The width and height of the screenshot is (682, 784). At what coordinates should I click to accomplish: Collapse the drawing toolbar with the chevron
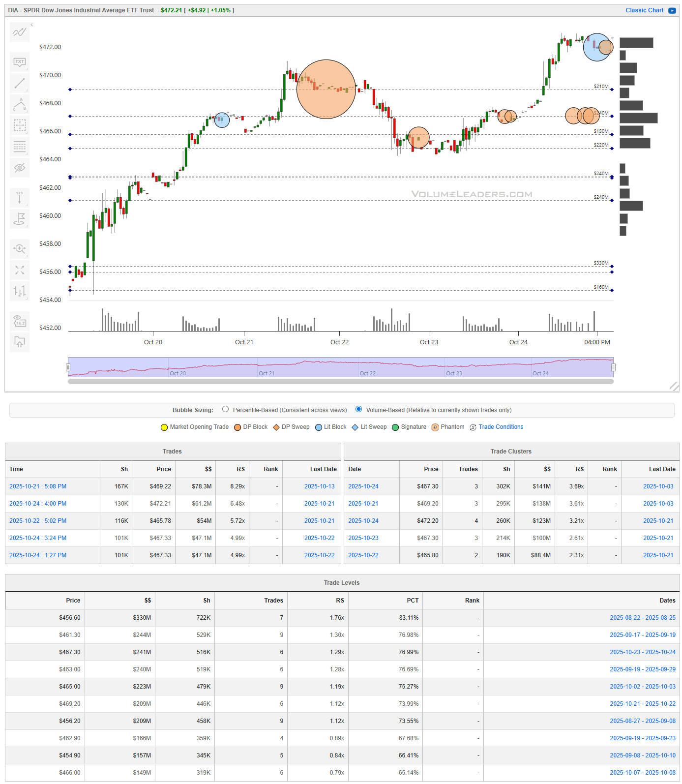[32, 25]
